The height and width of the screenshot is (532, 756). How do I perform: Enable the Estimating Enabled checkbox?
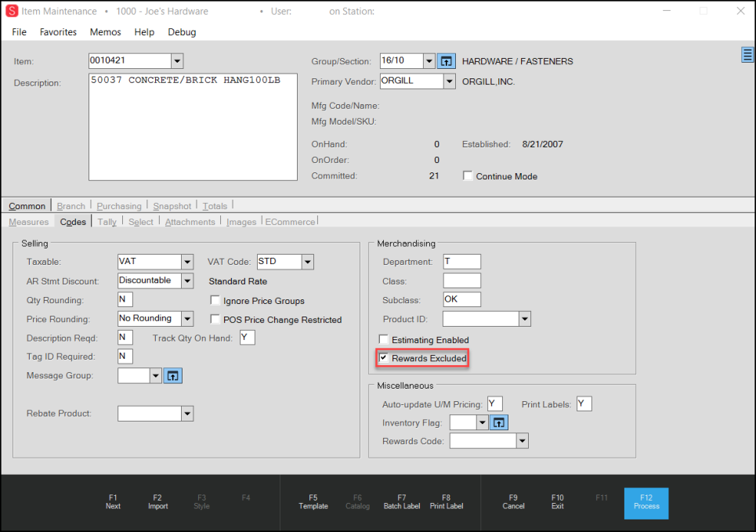(384, 339)
